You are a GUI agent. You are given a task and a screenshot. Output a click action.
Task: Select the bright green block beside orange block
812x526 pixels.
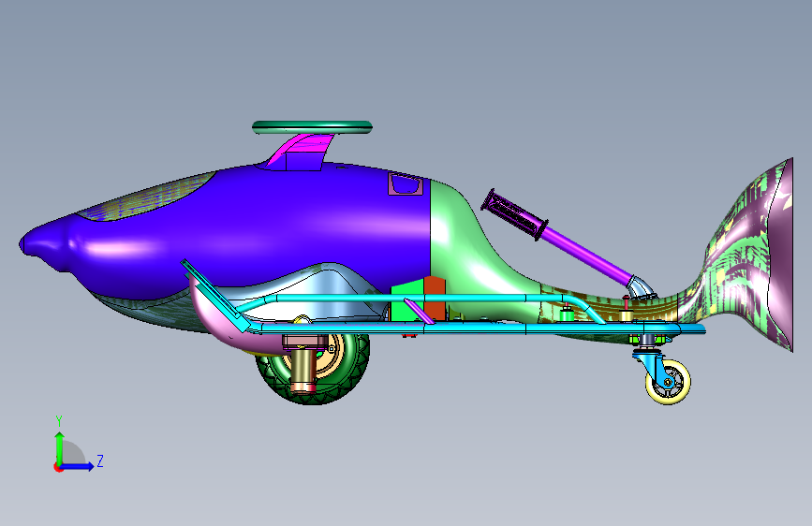click(407, 300)
